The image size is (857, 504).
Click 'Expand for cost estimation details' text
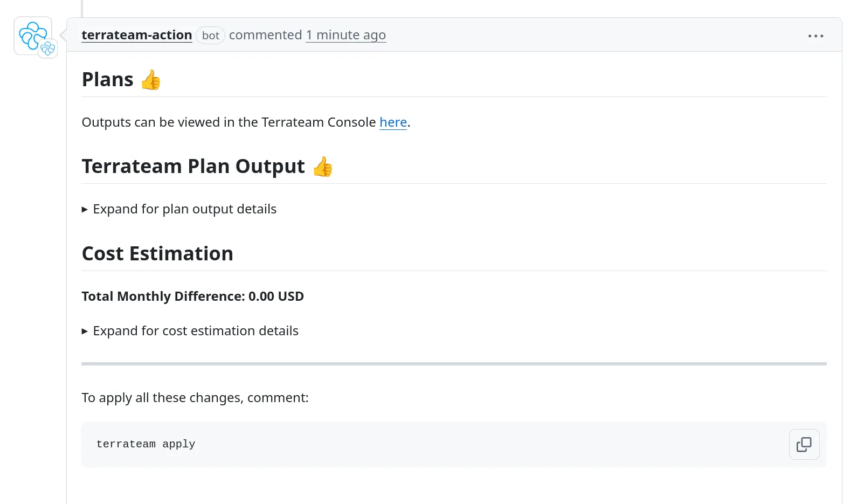click(196, 331)
